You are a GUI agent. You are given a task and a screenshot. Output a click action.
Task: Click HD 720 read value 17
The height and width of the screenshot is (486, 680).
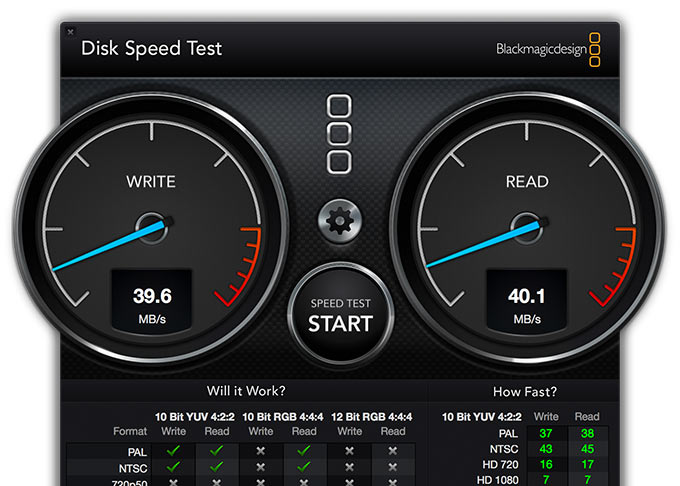pos(587,464)
